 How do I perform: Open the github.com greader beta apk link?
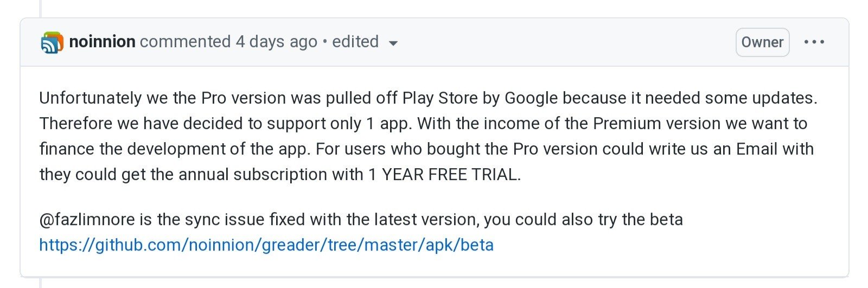[266, 245]
